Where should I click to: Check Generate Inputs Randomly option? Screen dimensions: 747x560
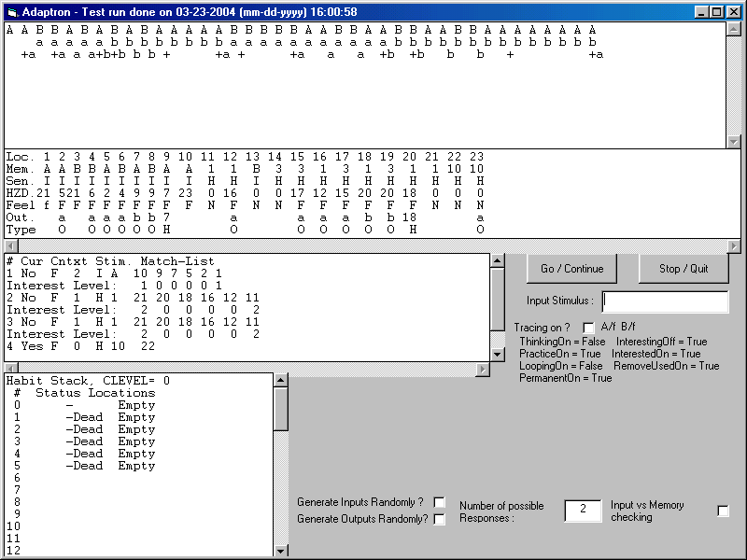point(439,502)
